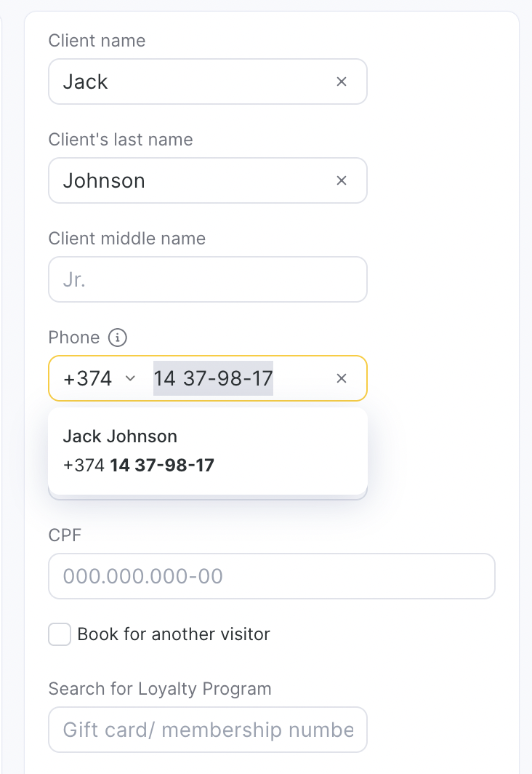Click the Phone info icon
The width and height of the screenshot is (532, 774).
(x=118, y=338)
